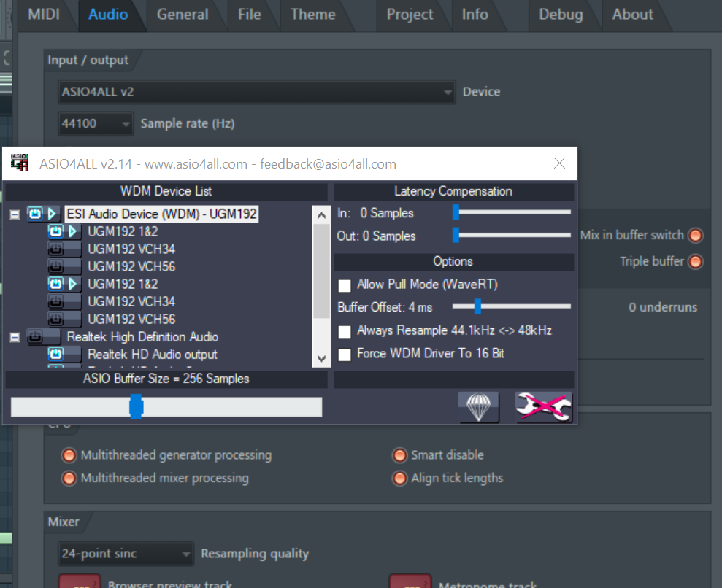Viewport: 722px width, 588px height.
Task: Enable the second UGM192 VCH56 power icon
Action: 55,319
